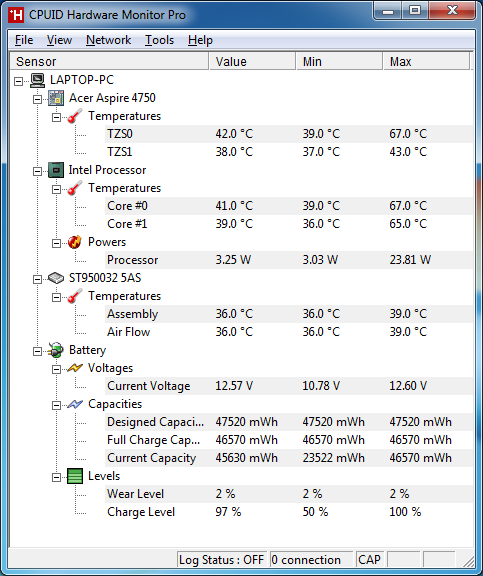This screenshot has width=483, height=576.
Task: Click the 23522 mWh min capacity value
Action: tap(334, 458)
